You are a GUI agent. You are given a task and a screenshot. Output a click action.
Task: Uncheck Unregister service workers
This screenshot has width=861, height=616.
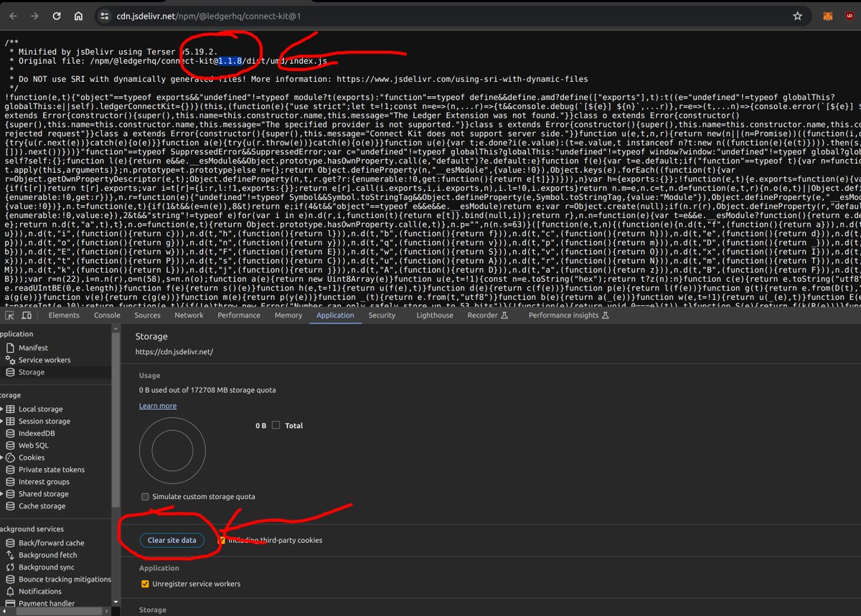click(x=146, y=584)
